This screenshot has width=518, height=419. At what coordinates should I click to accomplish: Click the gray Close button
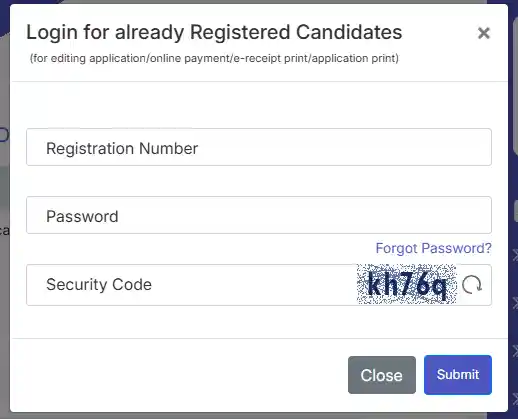pyautogui.click(x=382, y=375)
